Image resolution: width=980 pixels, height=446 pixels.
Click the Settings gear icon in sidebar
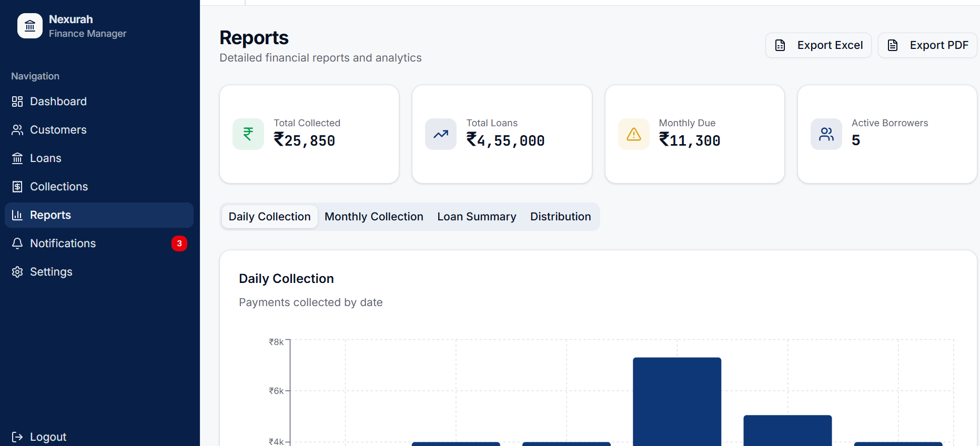coord(17,272)
